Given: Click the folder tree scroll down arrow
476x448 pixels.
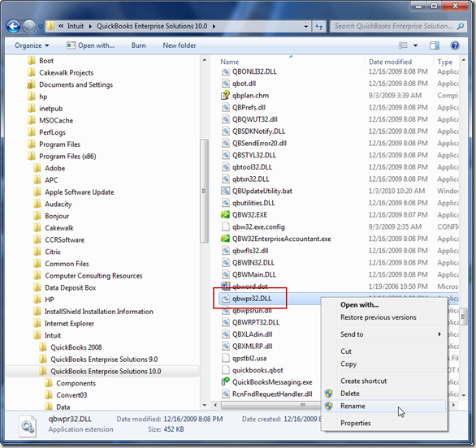Looking at the screenshot, I should click(x=205, y=405).
